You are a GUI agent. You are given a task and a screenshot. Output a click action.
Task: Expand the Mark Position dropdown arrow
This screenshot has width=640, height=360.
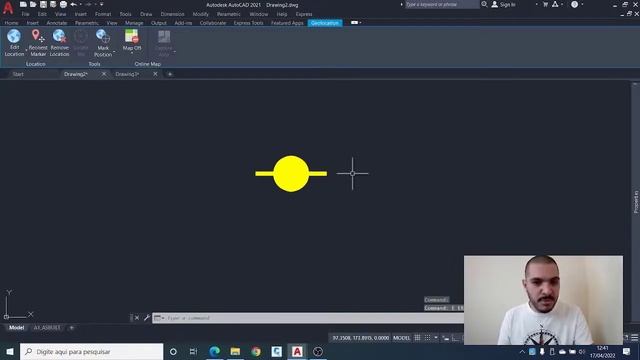pyautogui.click(x=114, y=51)
